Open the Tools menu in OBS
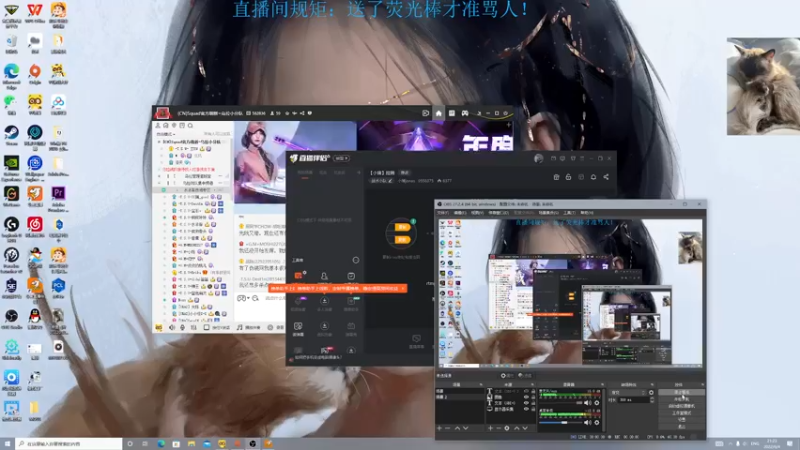This screenshot has height=450, width=800. (569, 213)
